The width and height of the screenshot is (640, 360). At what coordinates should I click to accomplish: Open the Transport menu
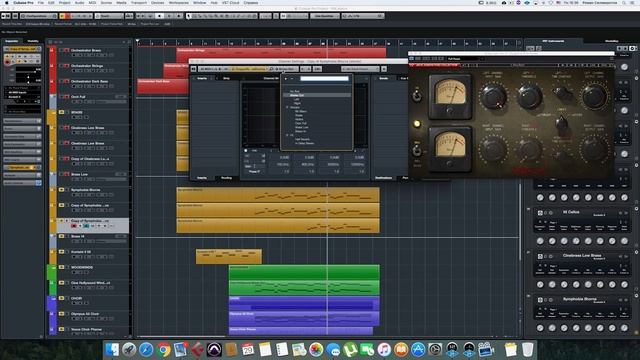tap(139, 3)
